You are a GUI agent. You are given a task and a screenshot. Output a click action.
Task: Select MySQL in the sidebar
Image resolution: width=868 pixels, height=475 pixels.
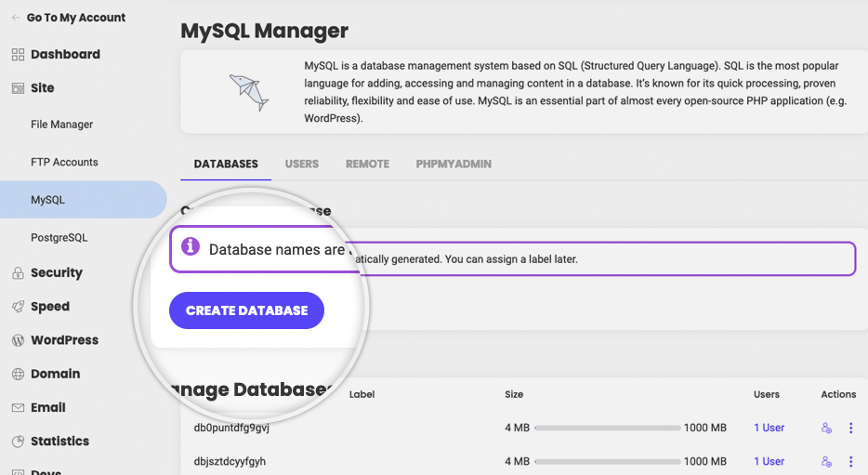[83, 199]
